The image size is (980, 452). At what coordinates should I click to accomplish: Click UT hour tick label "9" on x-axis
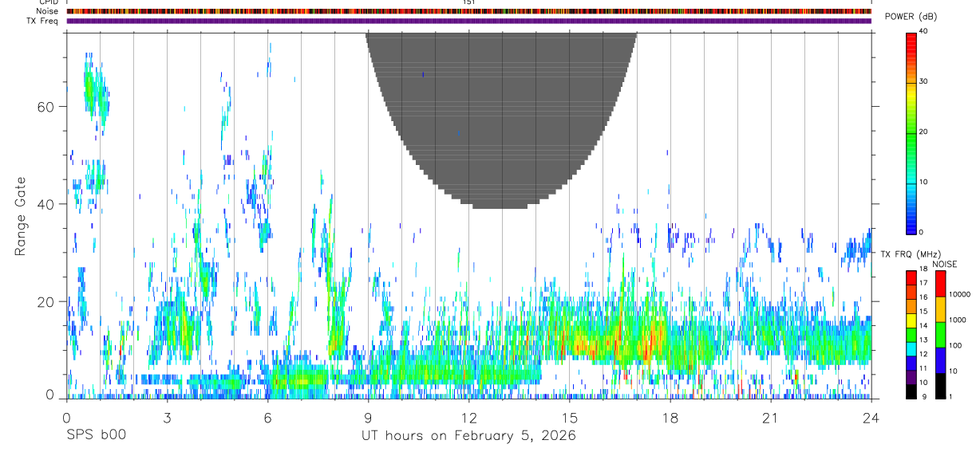coord(368,417)
